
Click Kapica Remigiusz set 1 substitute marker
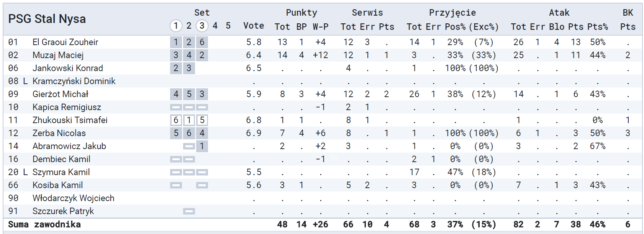176,107
